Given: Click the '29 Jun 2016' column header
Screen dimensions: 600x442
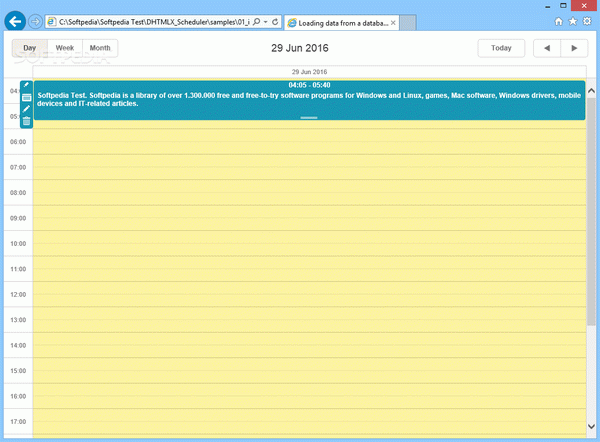Looking at the screenshot, I should (x=309, y=72).
